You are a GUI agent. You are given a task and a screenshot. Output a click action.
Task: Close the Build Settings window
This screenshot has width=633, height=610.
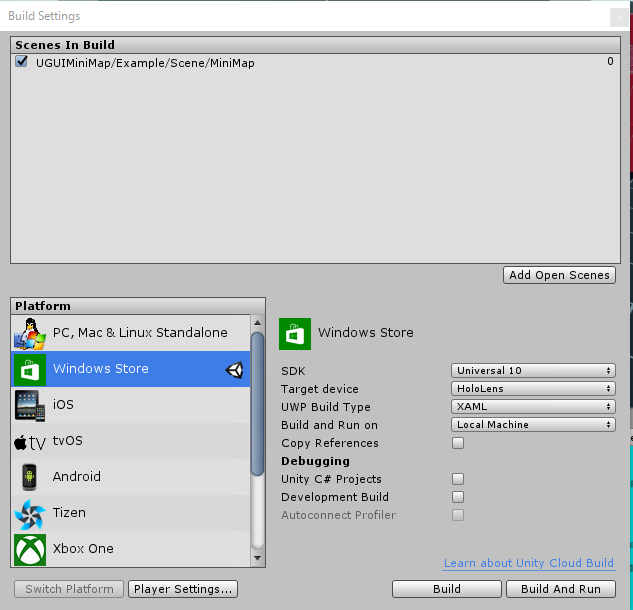point(619,17)
